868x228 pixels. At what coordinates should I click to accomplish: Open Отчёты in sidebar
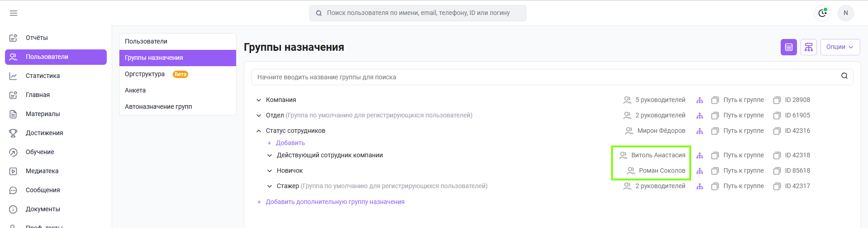tap(56, 38)
